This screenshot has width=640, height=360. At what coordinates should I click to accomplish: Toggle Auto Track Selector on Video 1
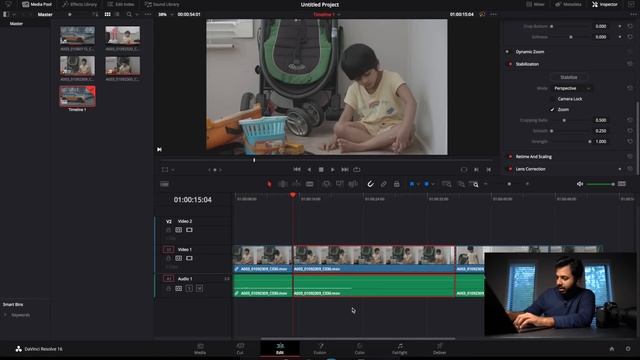pyautogui.click(x=179, y=258)
